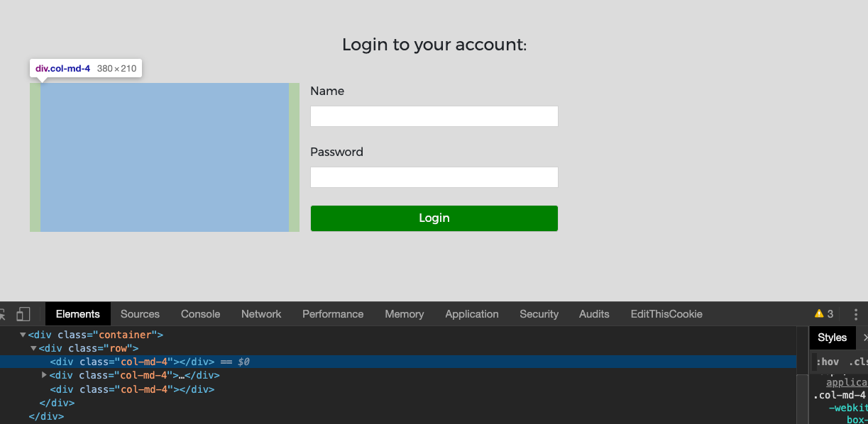Open the DevTools three-dot menu

(856, 314)
